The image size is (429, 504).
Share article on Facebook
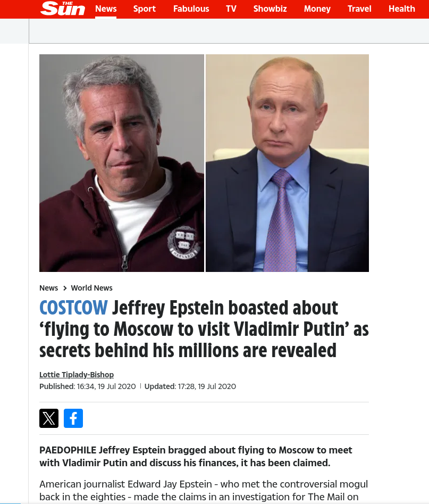(x=73, y=418)
